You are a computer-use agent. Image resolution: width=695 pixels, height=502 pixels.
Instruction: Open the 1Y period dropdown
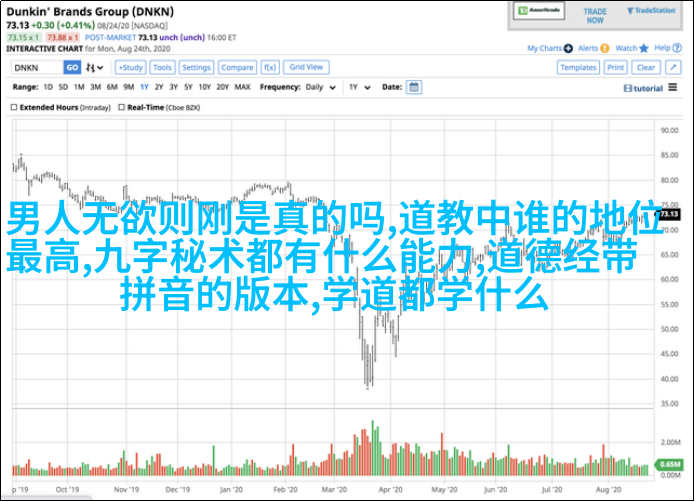[359, 87]
